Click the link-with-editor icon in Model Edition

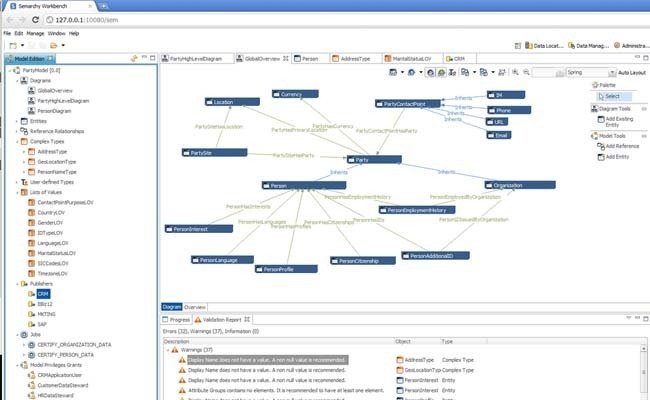134,59
